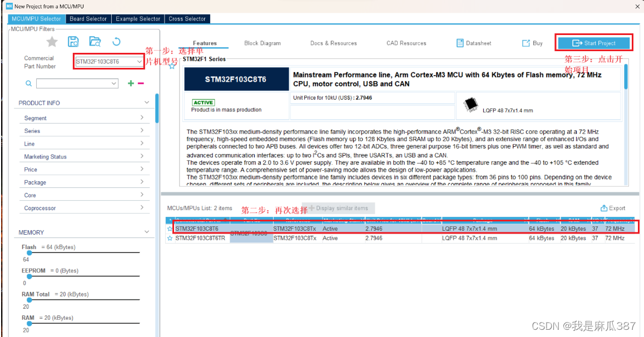Screen dimensions: 644x337
Task: Sort by the Reference column header
Action: pos(298,220)
